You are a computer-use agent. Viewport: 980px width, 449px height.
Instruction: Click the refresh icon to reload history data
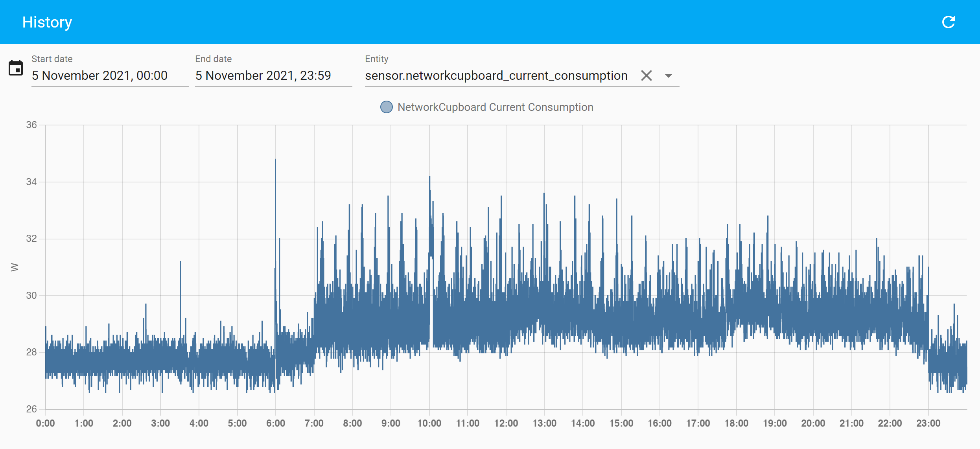point(949,22)
